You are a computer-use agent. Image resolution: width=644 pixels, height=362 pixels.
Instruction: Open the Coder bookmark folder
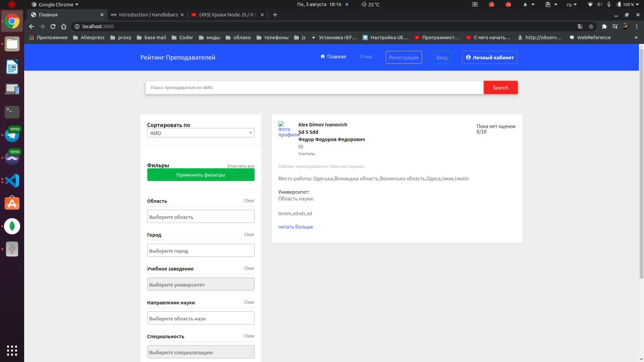click(x=182, y=37)
